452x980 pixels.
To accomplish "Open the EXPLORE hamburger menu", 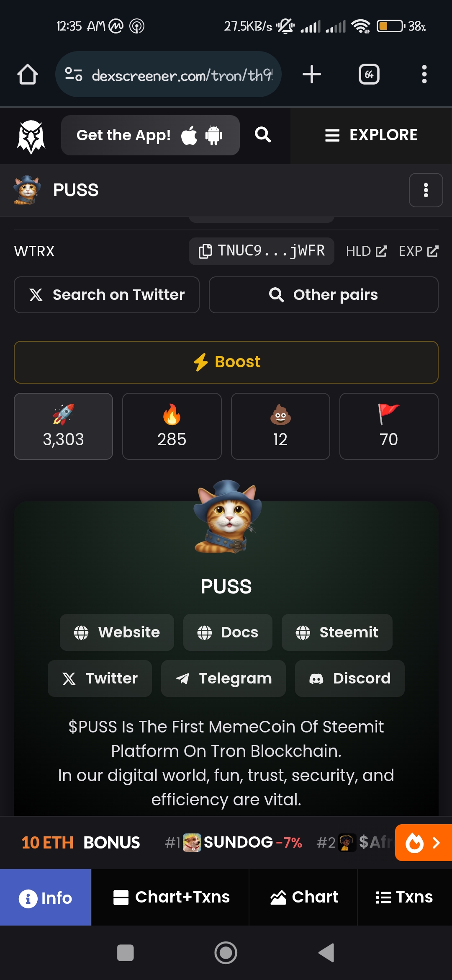I will [x=371, y=135].
